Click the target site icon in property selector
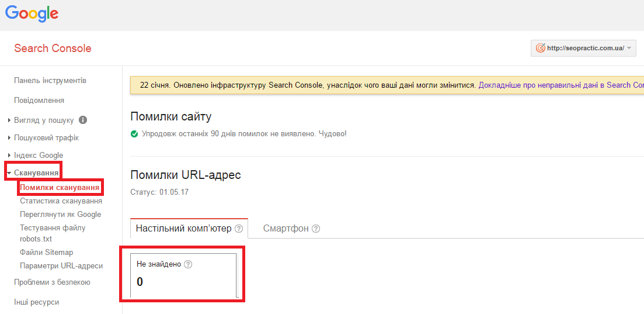The width and height of the screenshot is (644, 314). coord(541,48)
